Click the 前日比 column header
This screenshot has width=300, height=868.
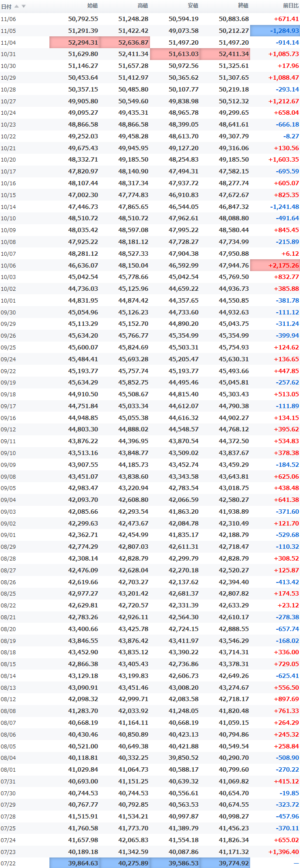pos(291,6)
